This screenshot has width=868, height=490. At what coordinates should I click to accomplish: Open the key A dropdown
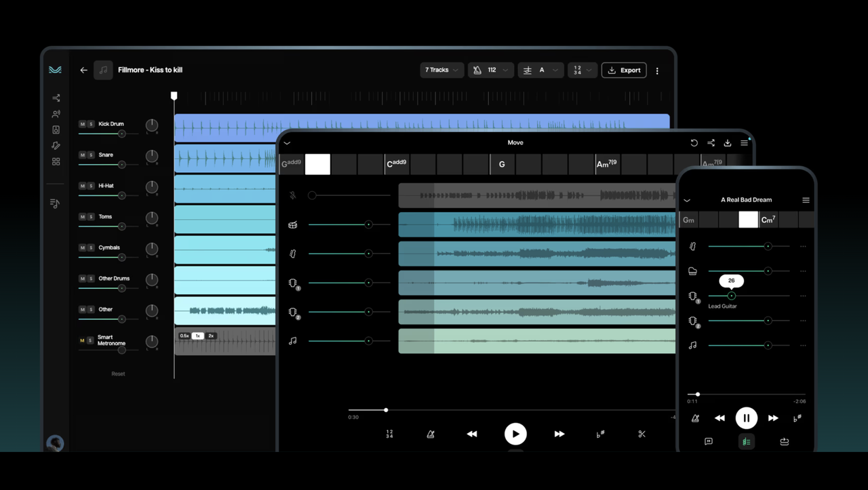pos(540,70)
